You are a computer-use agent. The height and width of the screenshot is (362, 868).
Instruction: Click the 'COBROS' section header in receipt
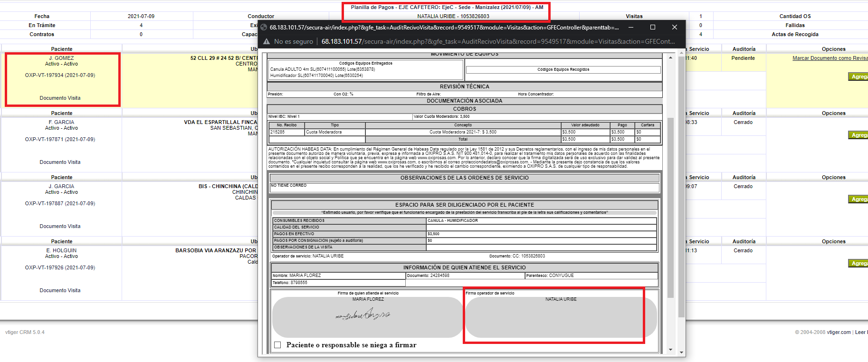[x=464, y=109]
